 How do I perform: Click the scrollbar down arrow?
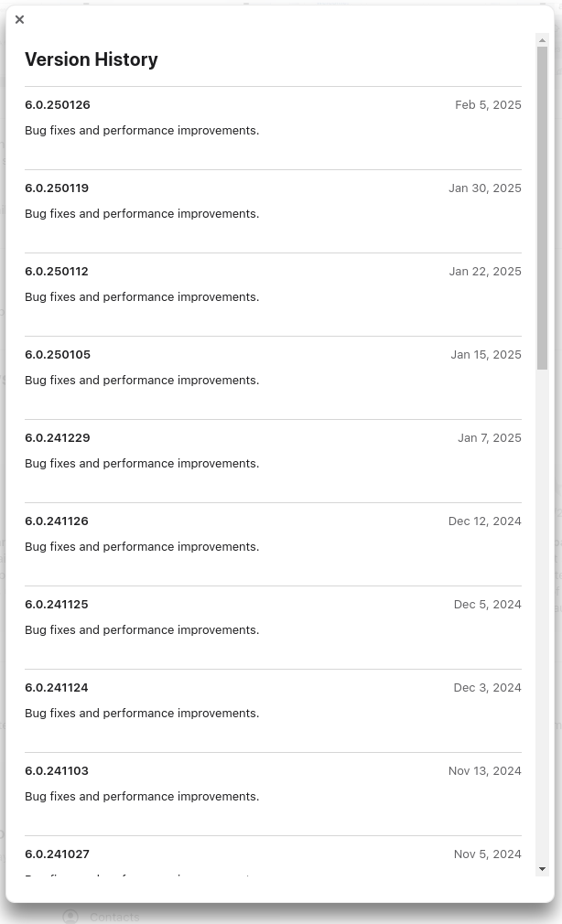point(543,869)
